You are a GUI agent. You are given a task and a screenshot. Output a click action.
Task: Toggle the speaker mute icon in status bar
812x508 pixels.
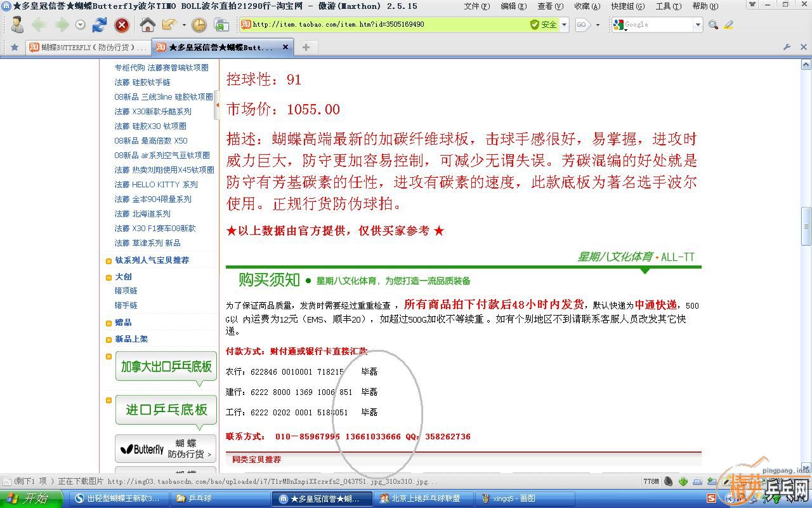click(668, 481)
